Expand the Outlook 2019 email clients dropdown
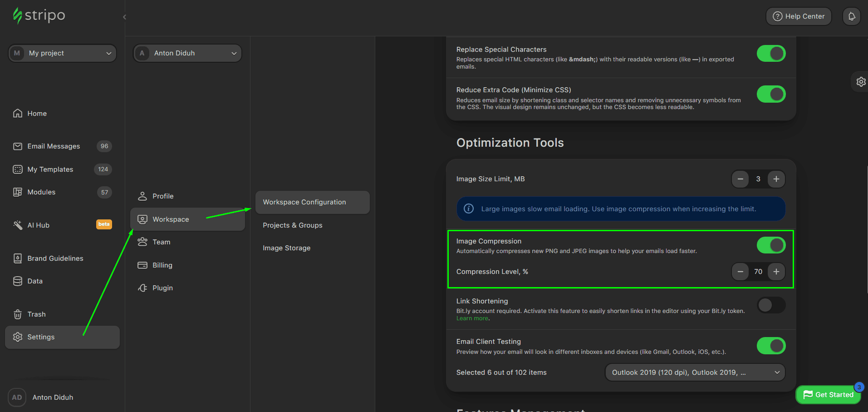Viewport: 868px width, 412px height. [x=695, y=372]
